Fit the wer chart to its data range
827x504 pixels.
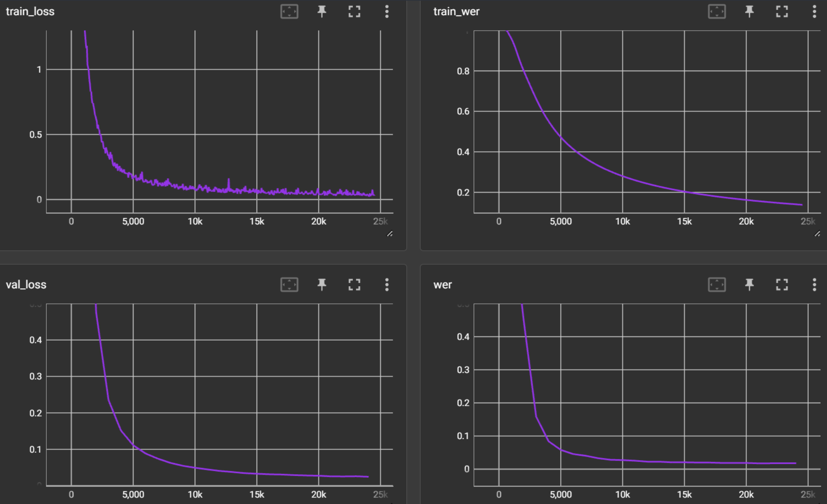point(717,284)
